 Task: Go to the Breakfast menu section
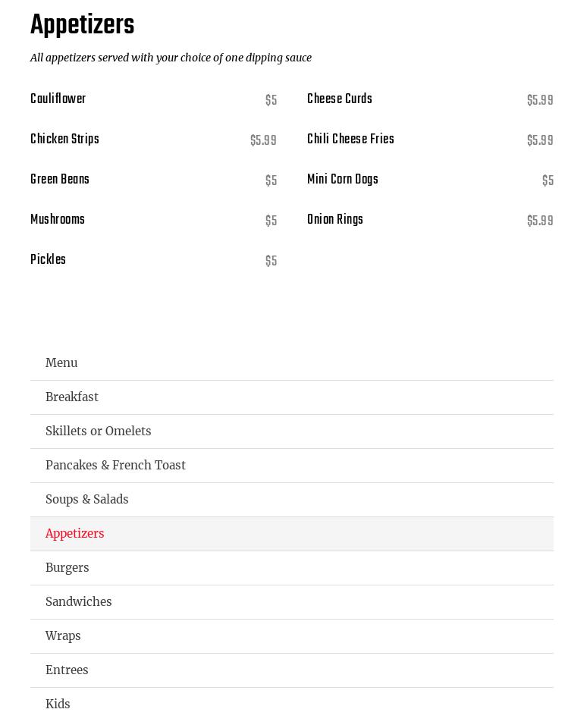point(72,397)
